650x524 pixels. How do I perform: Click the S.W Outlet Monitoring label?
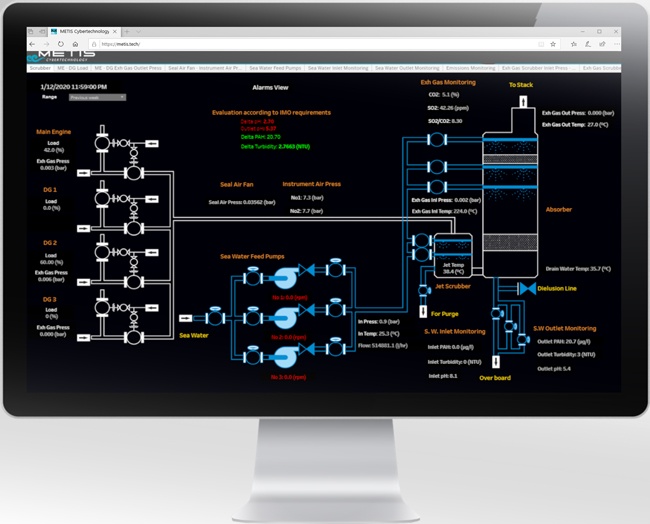coord(565,329)
